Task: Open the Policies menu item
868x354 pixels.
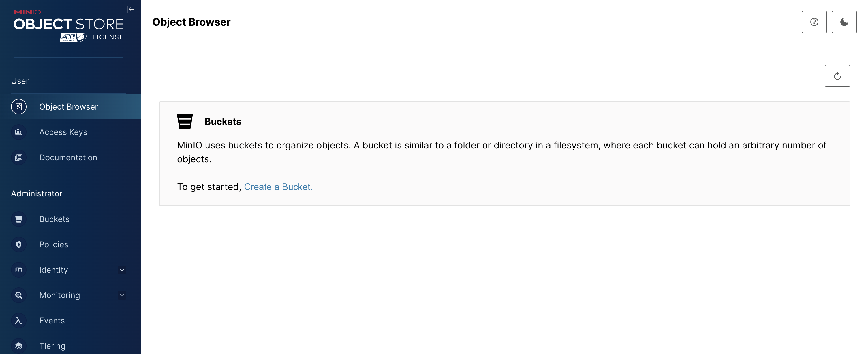Action: (x=54, y=244)
